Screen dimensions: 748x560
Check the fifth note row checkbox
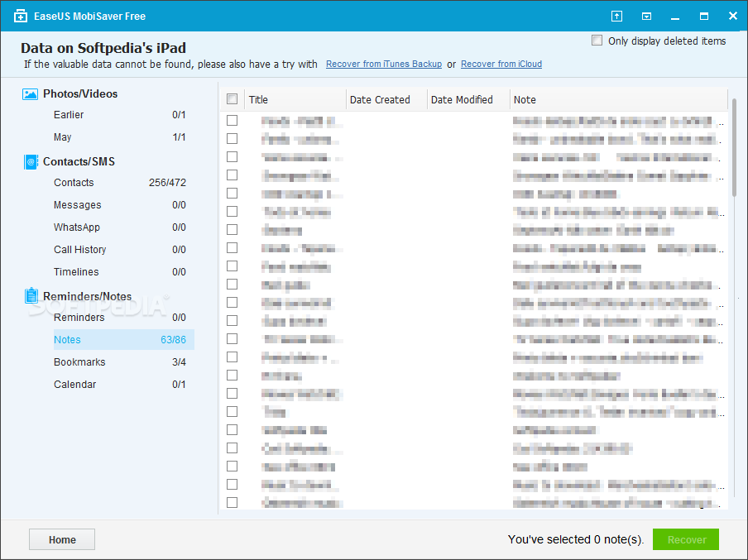coord(232,194)
